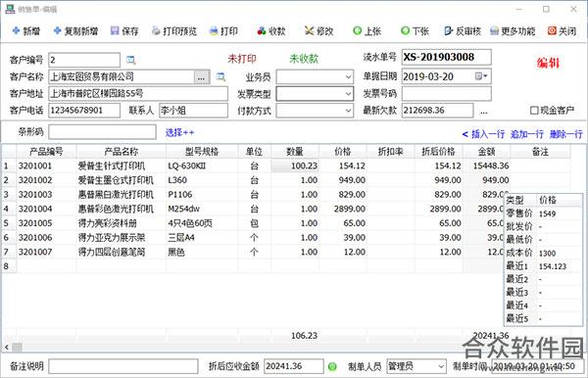Click the 反审核 (Un-audit) toolbar button

[x=463, y=31]
